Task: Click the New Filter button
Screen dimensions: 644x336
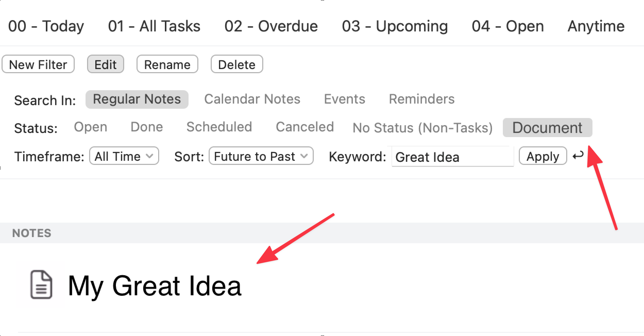Action: coord(38,64)
